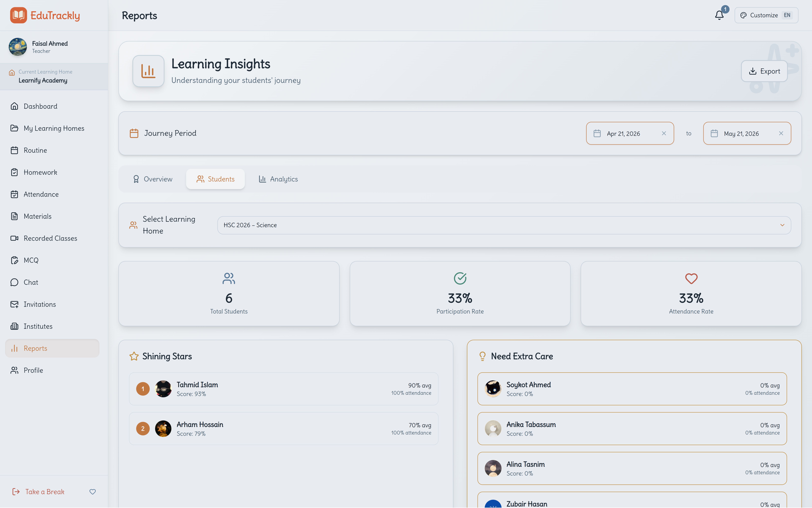Click the rank 2 badge
Viewport: 812px width, 508px height.
coord(143,429)
